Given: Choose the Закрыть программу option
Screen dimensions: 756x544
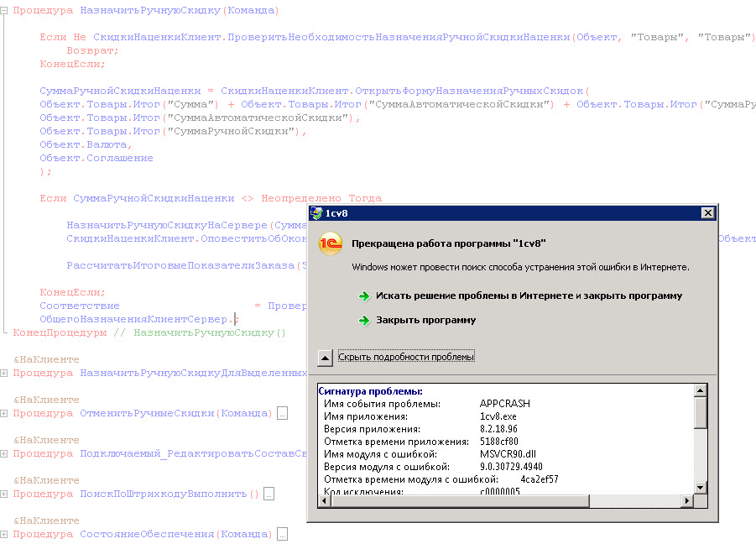Looking at the screenshot, I should pyautogui.click(x=425, y=320).
